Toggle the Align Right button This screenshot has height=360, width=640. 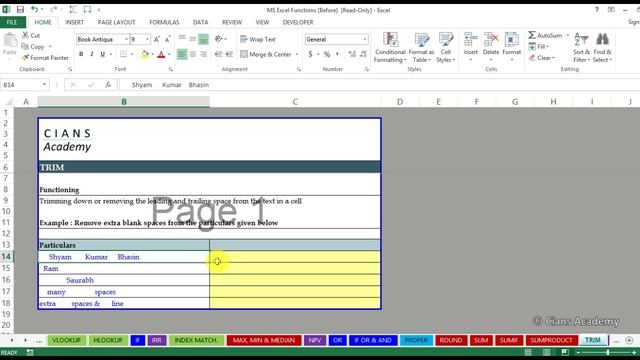[x=203, y=54]
